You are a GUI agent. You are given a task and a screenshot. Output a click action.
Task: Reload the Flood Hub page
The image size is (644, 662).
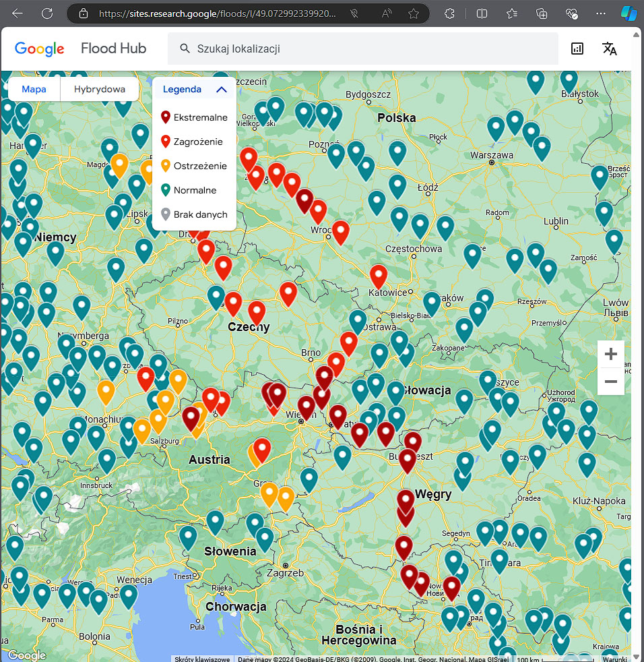tap(47, 13)
